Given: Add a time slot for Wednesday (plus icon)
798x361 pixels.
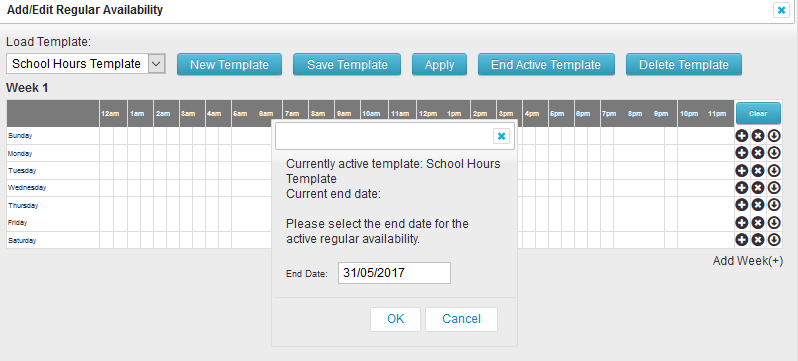Looking at the screenshot, I should click(x=742, y=187).
